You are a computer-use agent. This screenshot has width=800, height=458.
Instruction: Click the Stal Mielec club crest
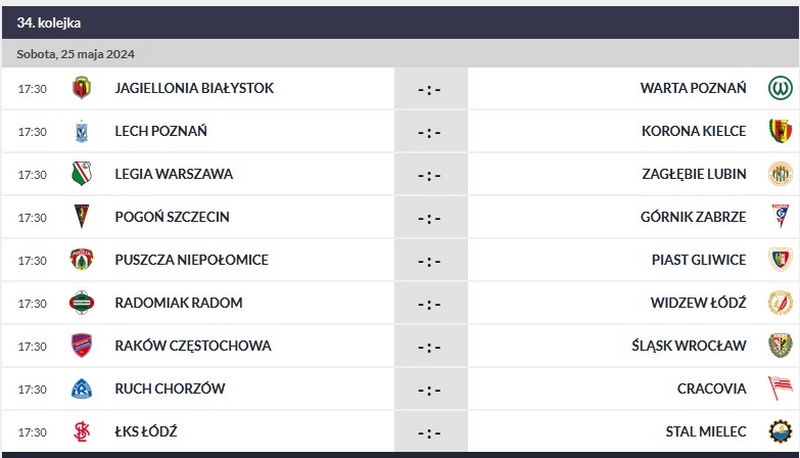pos(780,432)
